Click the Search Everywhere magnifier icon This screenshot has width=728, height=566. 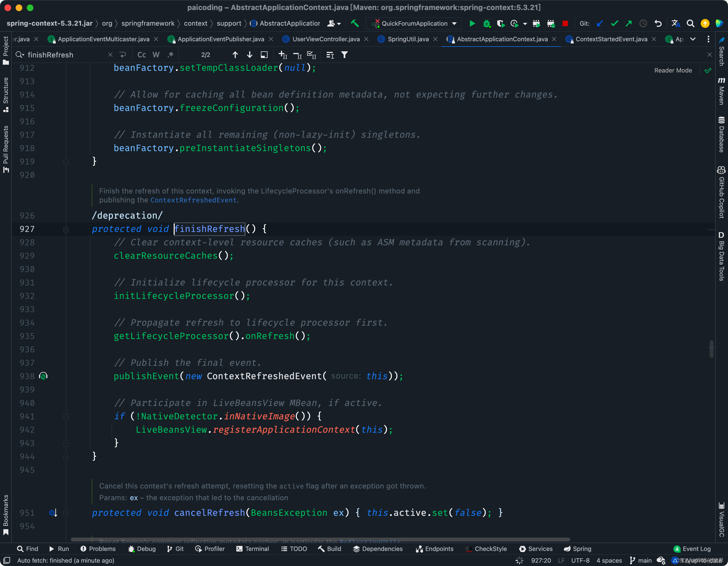(690, 23)
